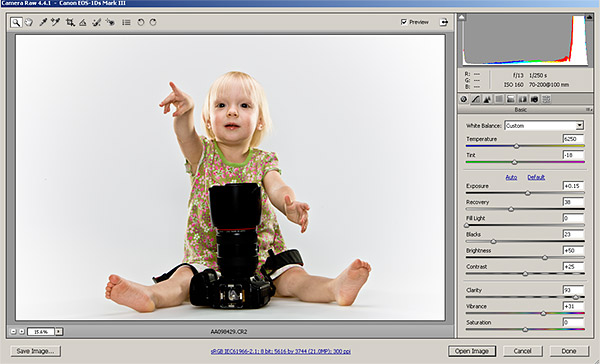Click the Saturation value field
Image resolution: width=600 pixels, height=364 pixels.
[573, 322]
